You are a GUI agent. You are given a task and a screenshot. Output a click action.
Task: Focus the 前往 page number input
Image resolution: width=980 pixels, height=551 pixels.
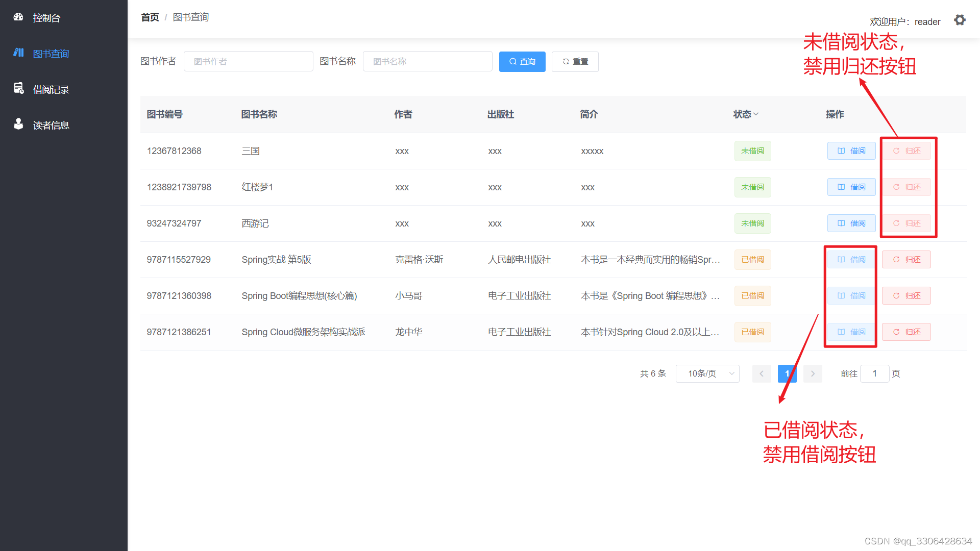coord(875,374)
